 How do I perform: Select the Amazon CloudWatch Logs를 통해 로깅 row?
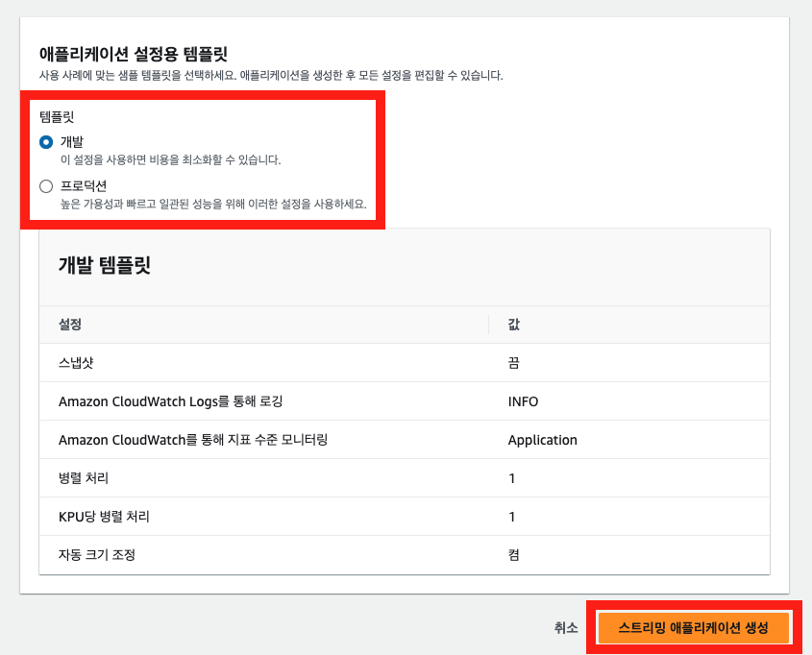pyautogui.click(x=405, y=401)
